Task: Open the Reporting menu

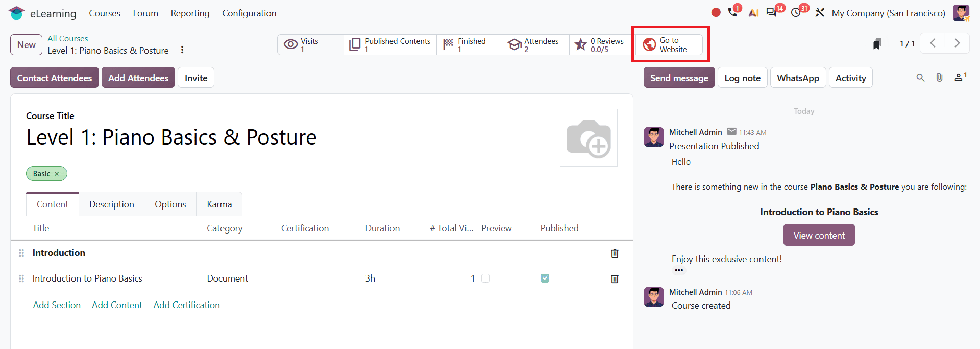Action: pyautogui.click(x=190, y=13)
